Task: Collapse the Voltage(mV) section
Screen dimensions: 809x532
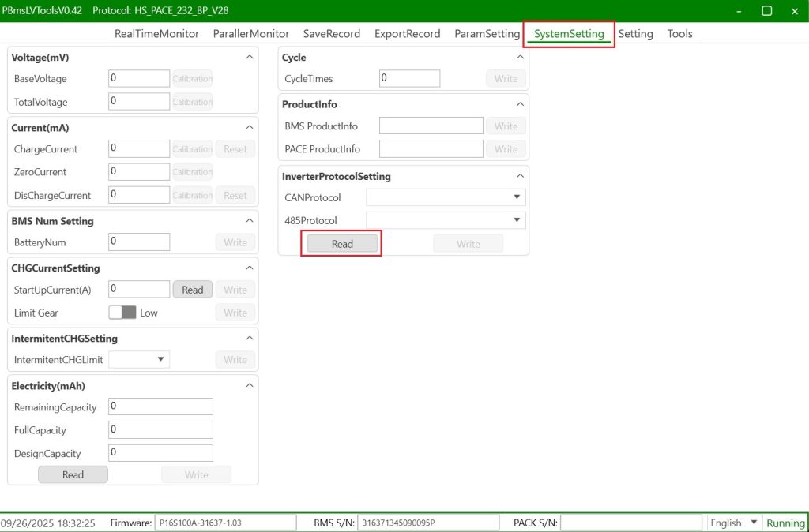Action: click(x=250, y=58)
